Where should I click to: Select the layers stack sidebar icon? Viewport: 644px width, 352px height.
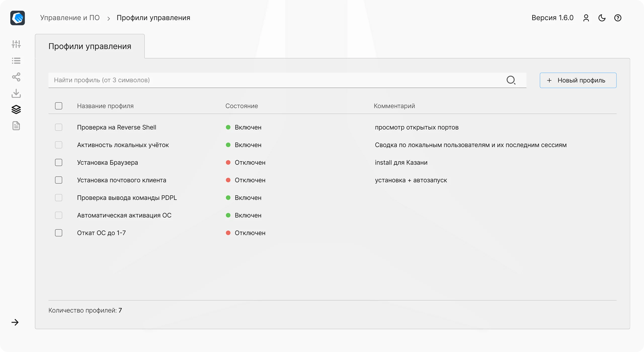pos(16,109)
